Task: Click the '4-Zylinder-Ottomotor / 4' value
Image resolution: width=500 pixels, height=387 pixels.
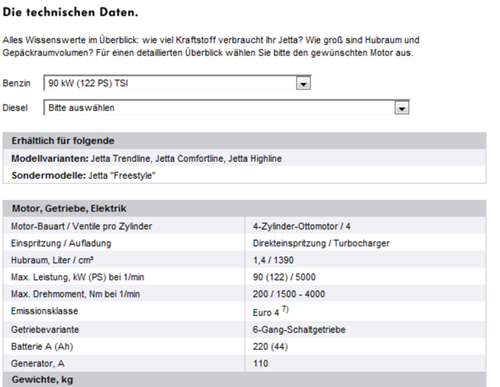Action: (301, 226)
